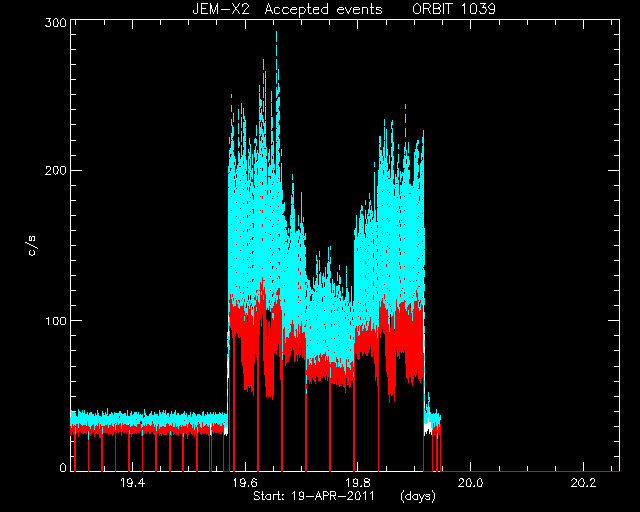Image resolution: width=640 pixels, height=512 pixels.
Task: Click the ORBIT 1039 label in title
Action: 453,9
